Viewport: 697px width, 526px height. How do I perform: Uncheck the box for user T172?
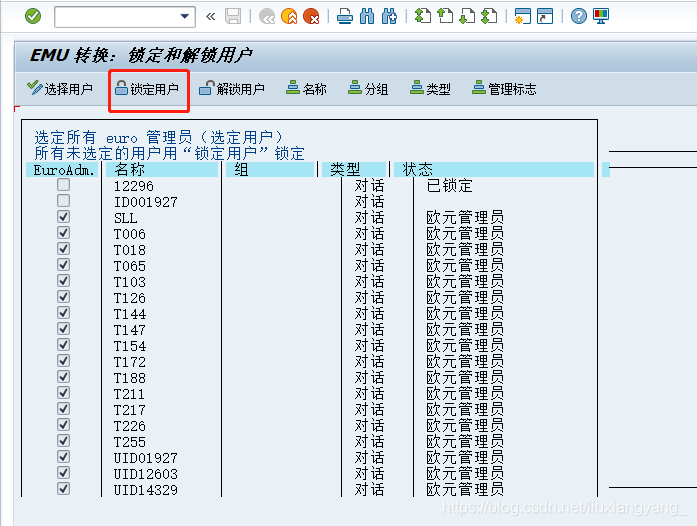[64, 361]
